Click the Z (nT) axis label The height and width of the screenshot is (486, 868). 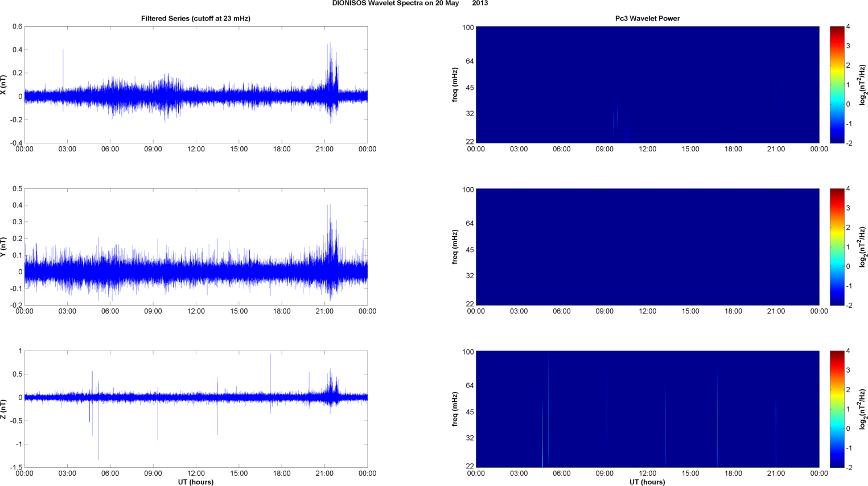pos(4,409)
